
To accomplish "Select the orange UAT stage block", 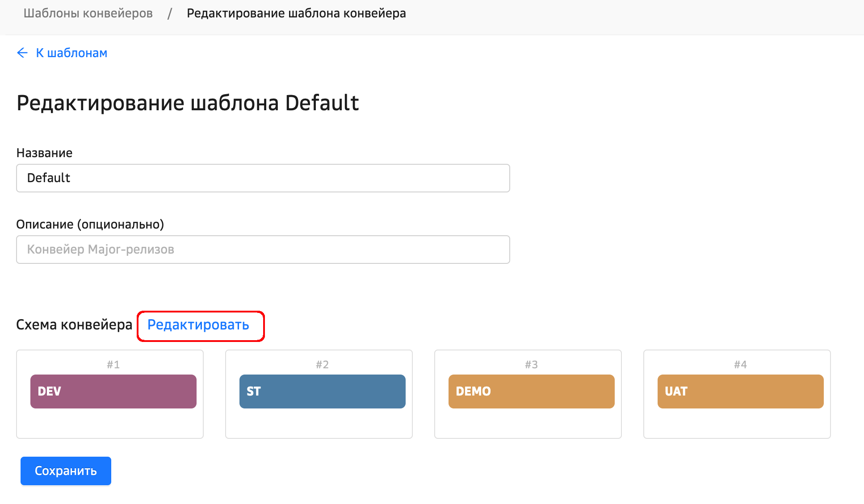I will pos(741,392).
